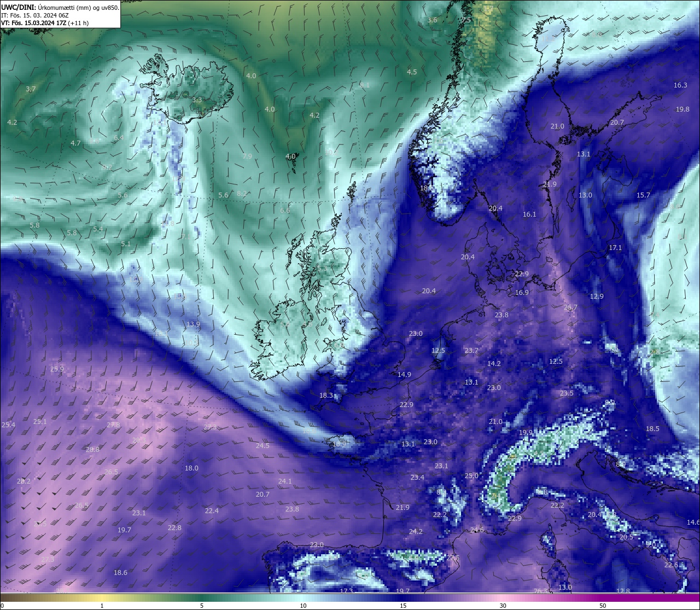The width and height of the screenshot is (700, 610).
Task: Click the map value '22.6'
Action: [x=671, y=565]
